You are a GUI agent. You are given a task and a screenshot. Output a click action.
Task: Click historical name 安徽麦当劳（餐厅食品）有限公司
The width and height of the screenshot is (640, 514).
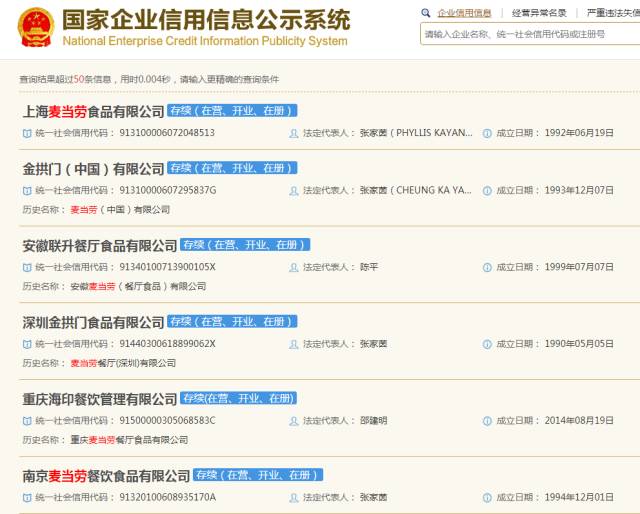138,286
